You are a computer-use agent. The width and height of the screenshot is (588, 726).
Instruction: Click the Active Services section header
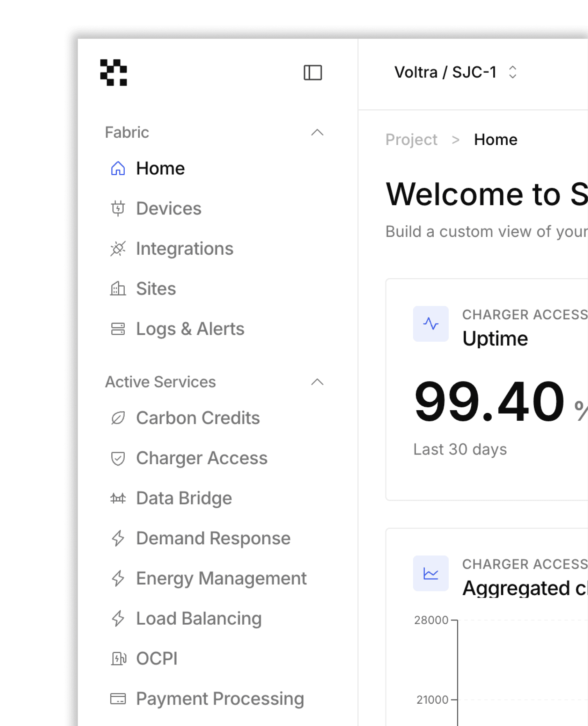[161, 382]
